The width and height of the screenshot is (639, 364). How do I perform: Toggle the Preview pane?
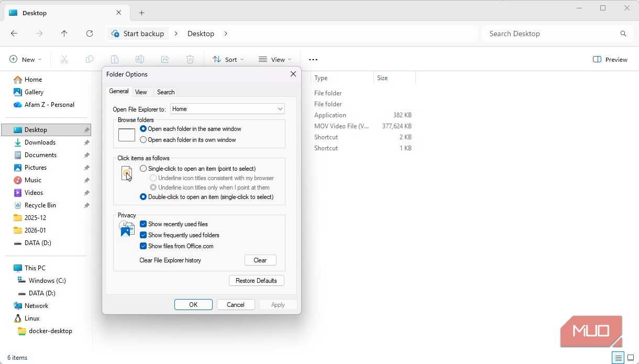pos(610,60)
